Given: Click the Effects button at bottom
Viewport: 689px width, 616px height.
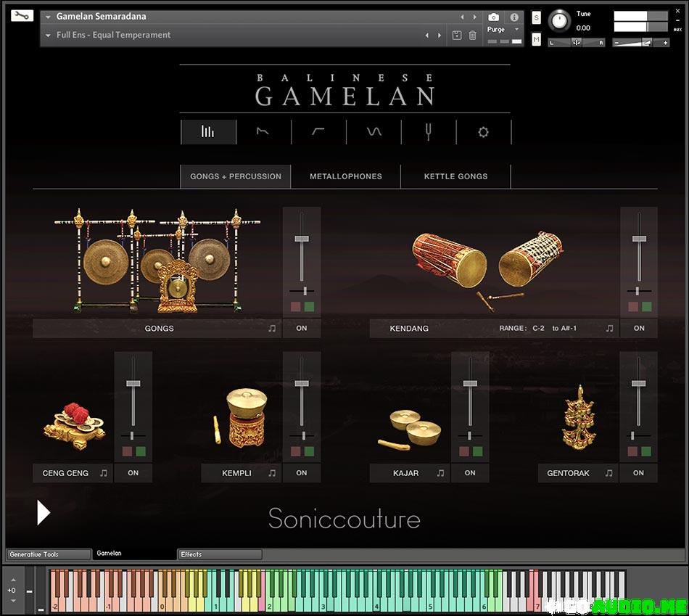Looking at the screenshot, I should tap(219, 554).
